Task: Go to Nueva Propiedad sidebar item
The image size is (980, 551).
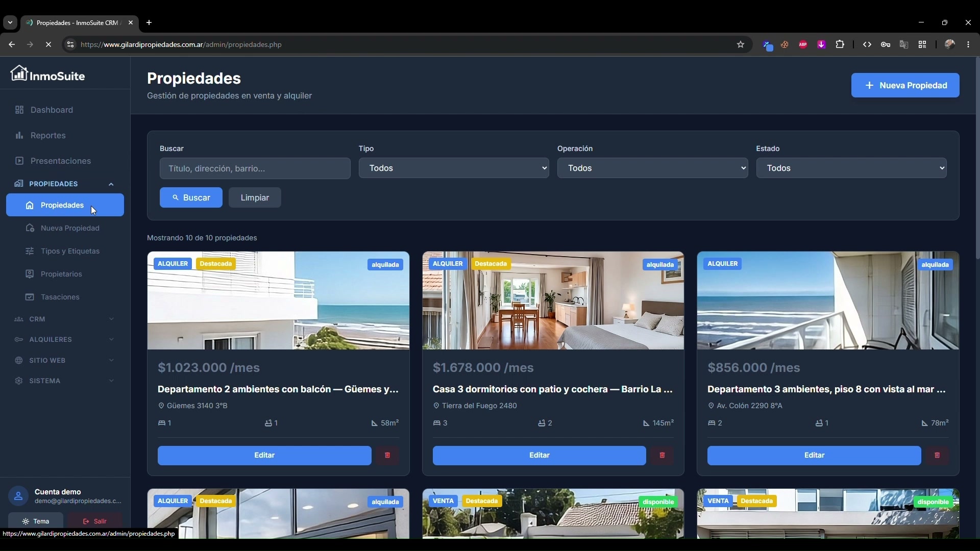Action: (x=65, y=228)
